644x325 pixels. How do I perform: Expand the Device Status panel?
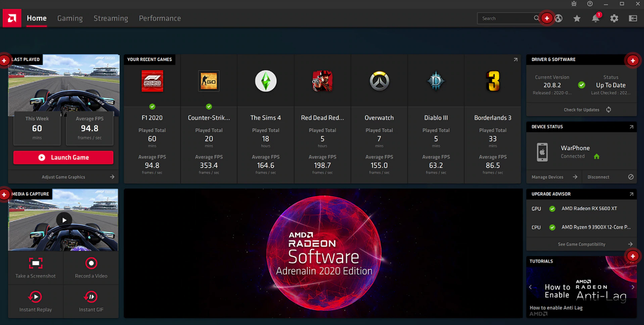click(x=631, y=127)
